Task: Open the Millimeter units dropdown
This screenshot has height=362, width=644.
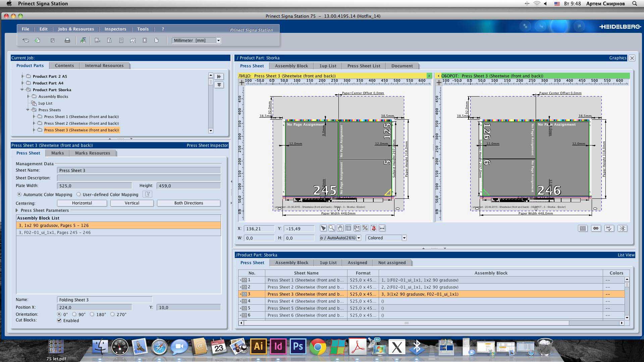Action: pos(218,41)
